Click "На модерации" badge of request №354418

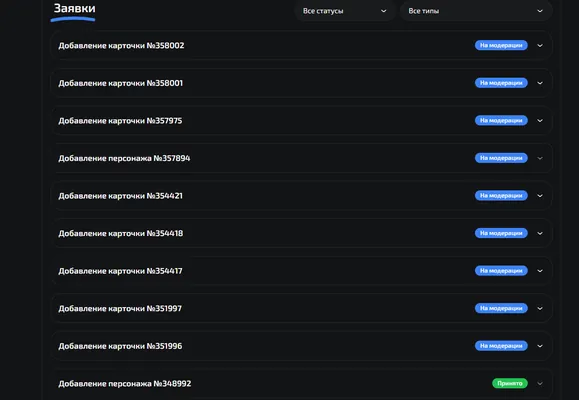pyautogui.click(x=501, y=233)
